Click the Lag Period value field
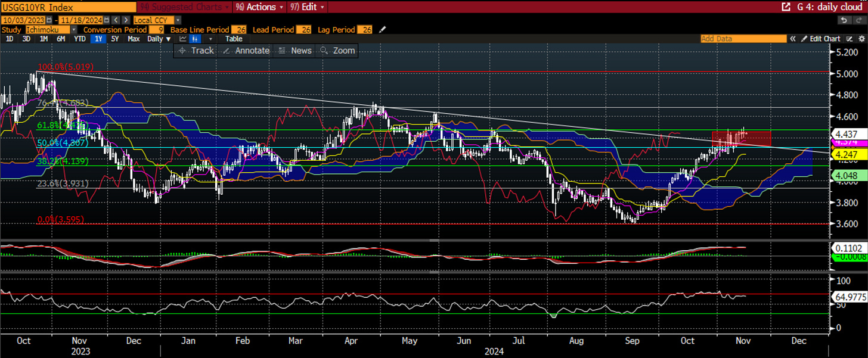Image resolution: width=868 pixels, height=358 pixels. (x=365, y=30)
